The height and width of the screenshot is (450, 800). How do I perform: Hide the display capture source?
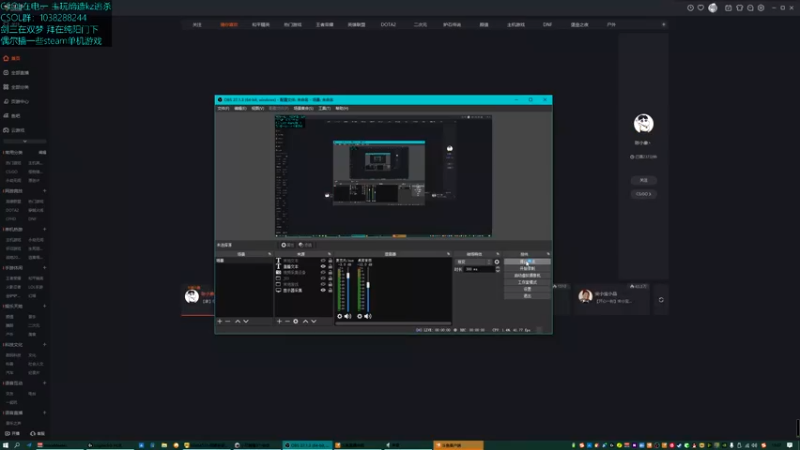[x=323, y=290]
